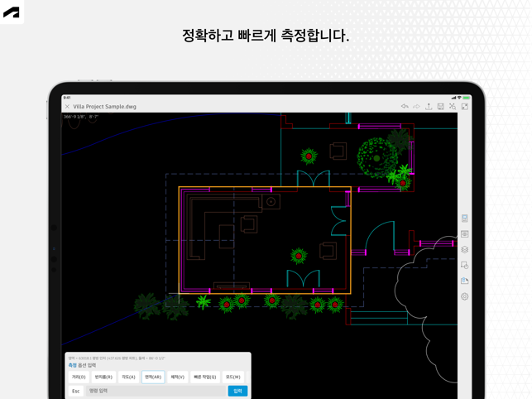
Task: Click the coordinate readout in canvas corner
Action: click(81, 117)
